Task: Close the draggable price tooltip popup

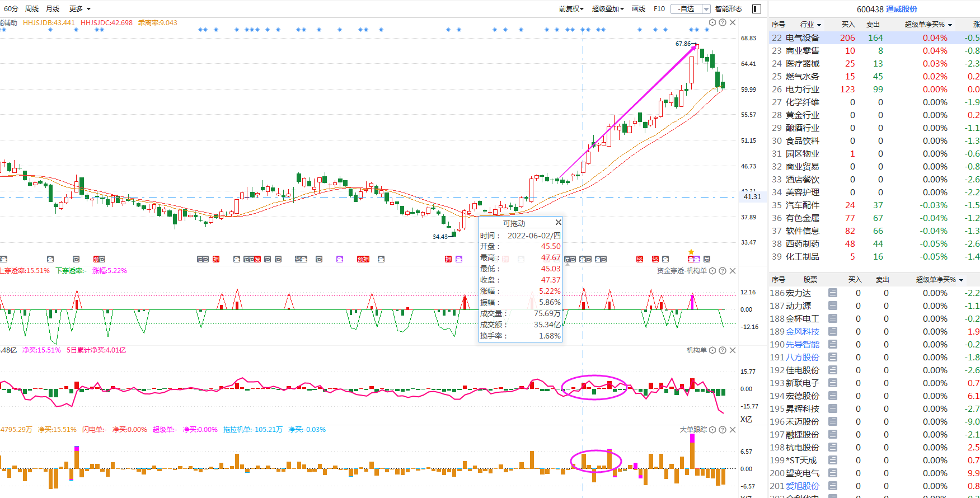Action: coord(558,223)
